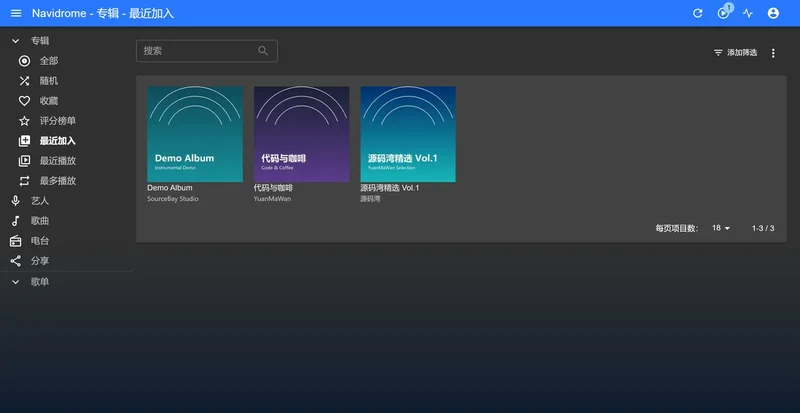Viewport: 800px width, 413px height.
Task: Click the 1-3 / 3 pagination text
Action: tap(763, 228)
